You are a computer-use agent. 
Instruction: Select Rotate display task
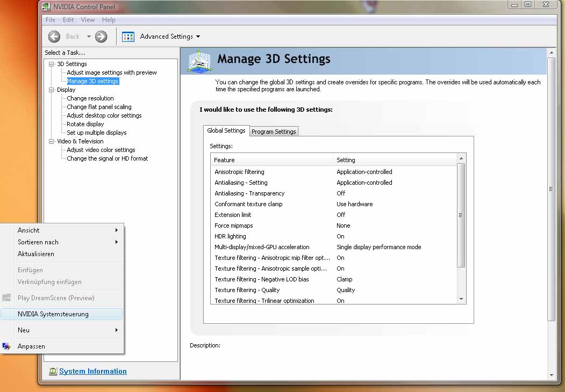tap(85, 124)
